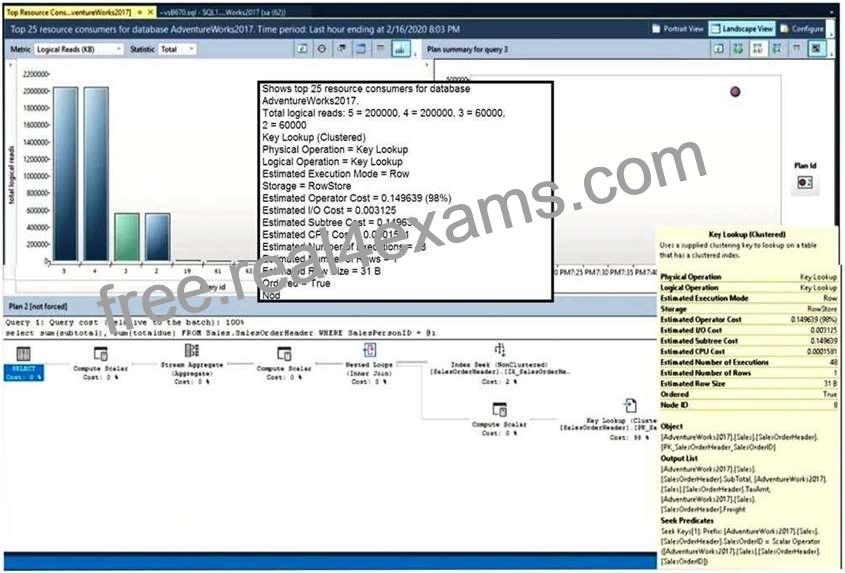The height and width of the screenshot is (573, 845).
Task: Click the 'Plan summary for query 3' title
Action: (467, 49)
